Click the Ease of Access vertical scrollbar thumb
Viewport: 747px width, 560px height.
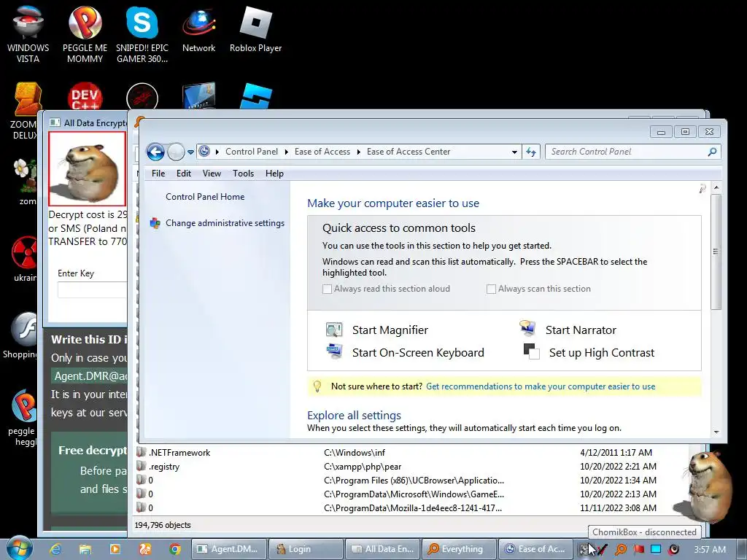coord(716,252)
